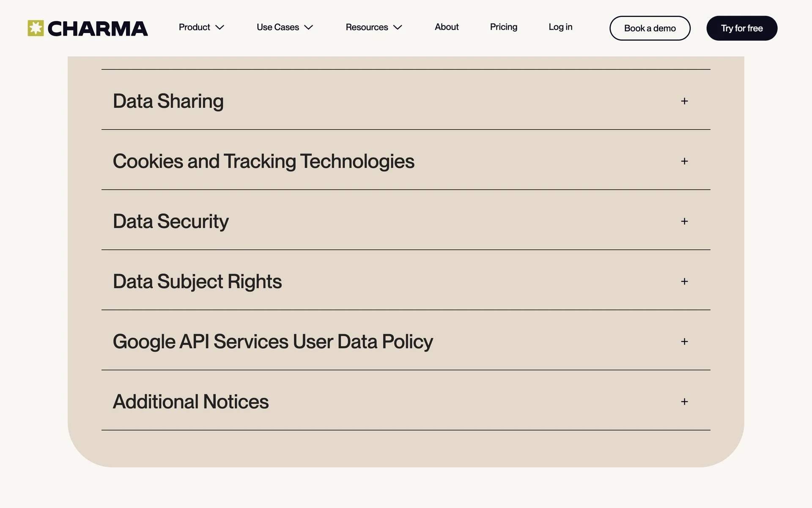Screen dimensions: 812x508
Task: Go to the About page
Action: pyautogui.click(x=447, y=27)
